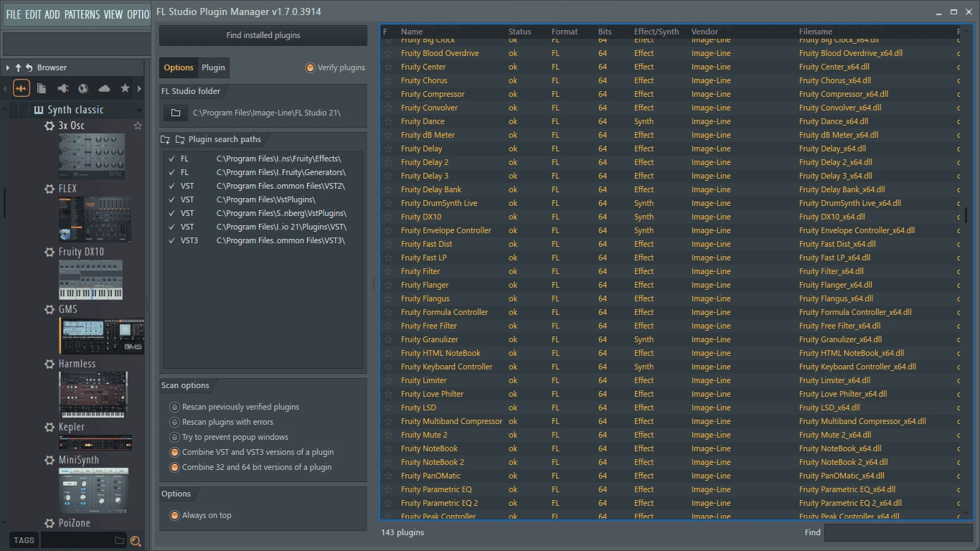Click the browser up chevron beside Synth classic
Image resolution: width=980 pixels, height=551 pixels.
click(5, 110)
